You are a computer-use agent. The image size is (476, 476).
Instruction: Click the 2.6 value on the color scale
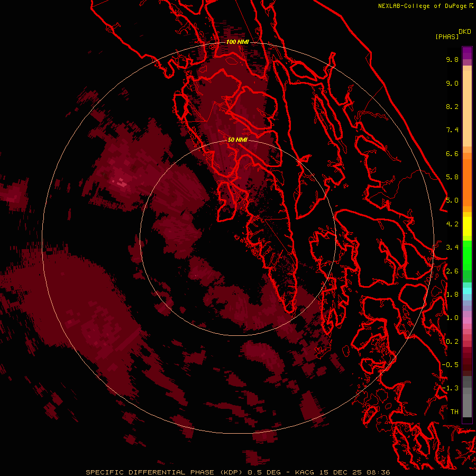(452, 271)
